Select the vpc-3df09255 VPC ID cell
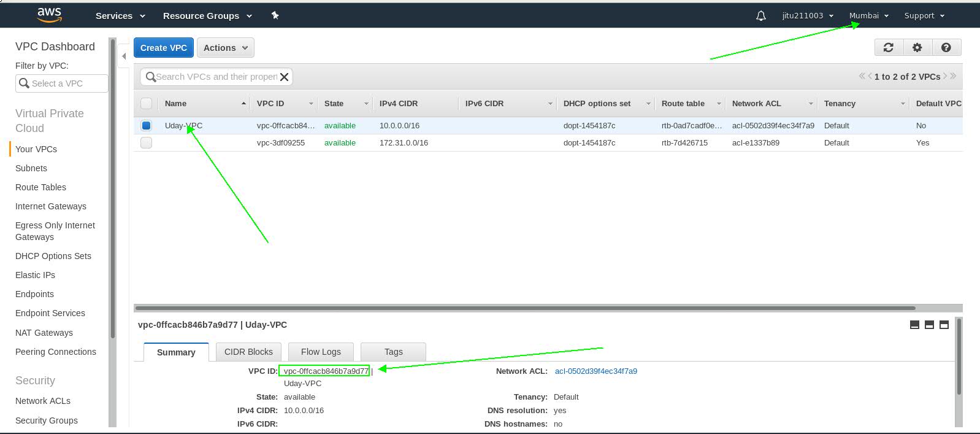980x434 pixels. [281, 142]
